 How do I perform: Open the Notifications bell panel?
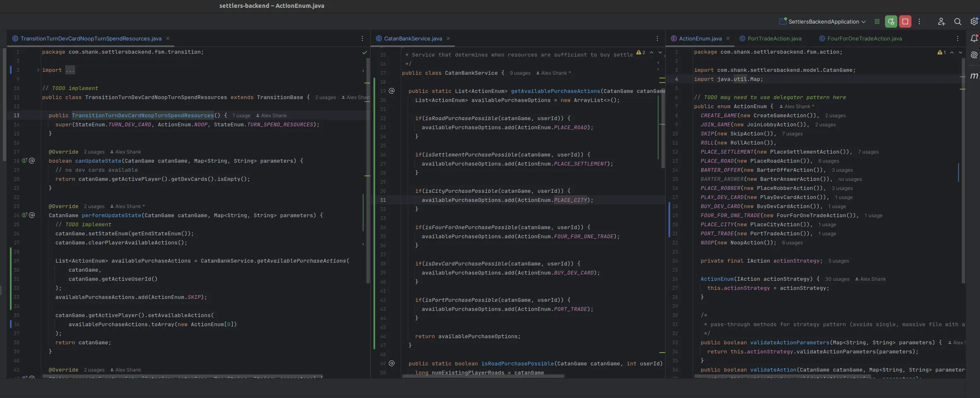coord(974,38)
